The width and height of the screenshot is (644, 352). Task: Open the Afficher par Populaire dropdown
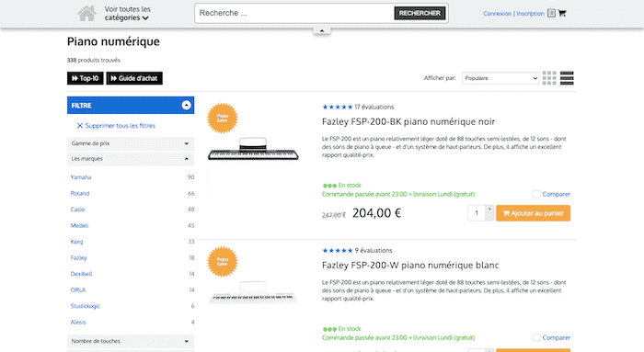point(500,78)
